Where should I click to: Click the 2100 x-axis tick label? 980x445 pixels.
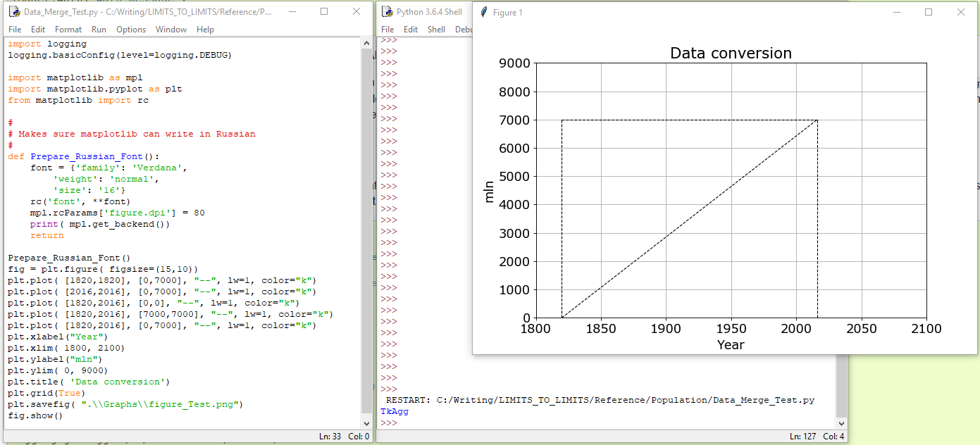coord(926,329)
